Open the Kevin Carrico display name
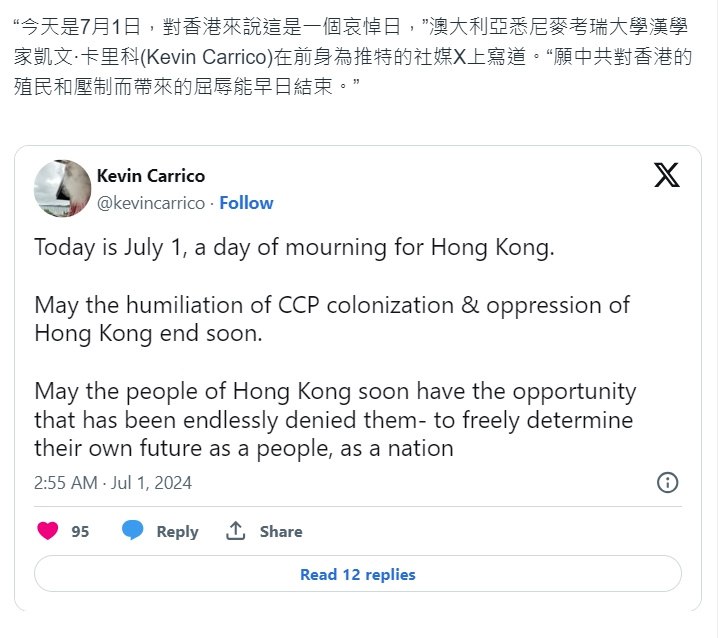718x638 pixels. (x=151, y=176)
